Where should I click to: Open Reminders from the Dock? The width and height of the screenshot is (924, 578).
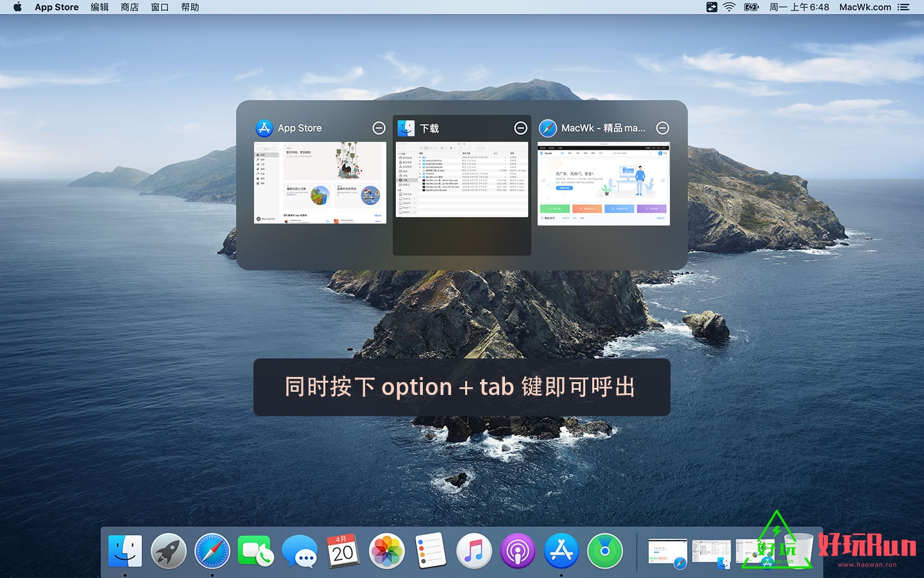tap(430, 550)
